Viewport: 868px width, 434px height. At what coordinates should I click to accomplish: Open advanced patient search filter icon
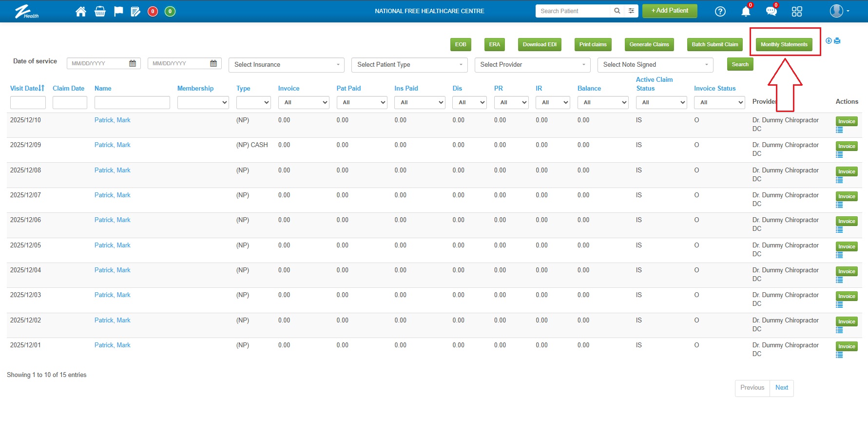631,11
